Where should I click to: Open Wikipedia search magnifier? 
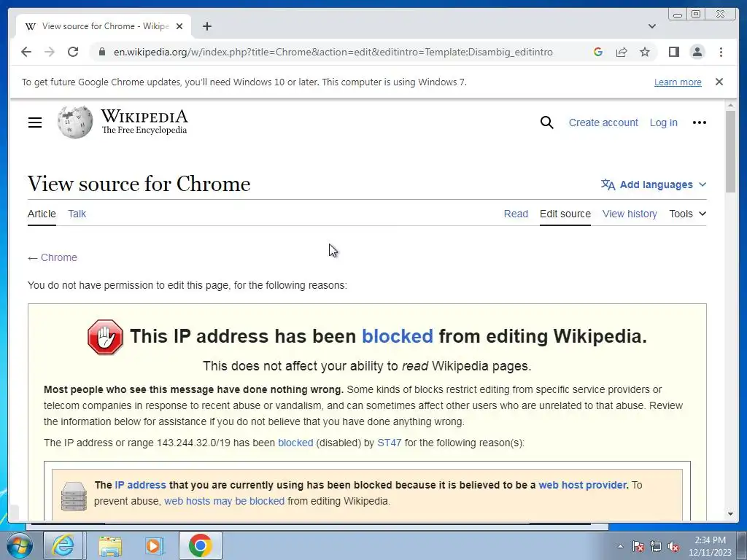(547, 122)
